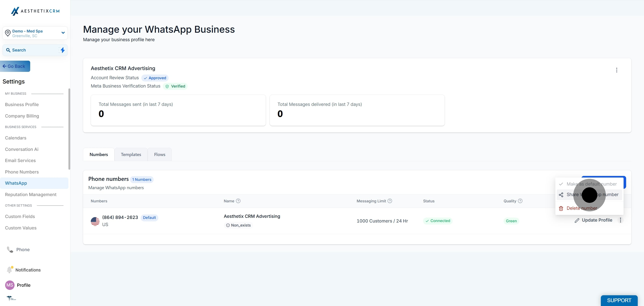The image size is (644, 306).
Task: Click the Connected status badge
Action: 438,221
